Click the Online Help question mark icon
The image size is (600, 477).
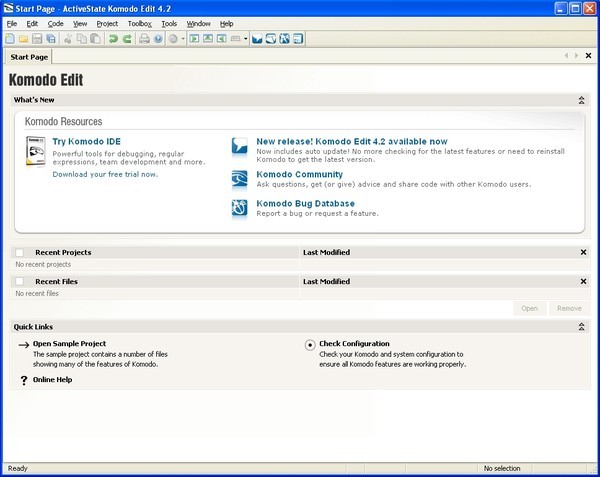tap(24, 381)
